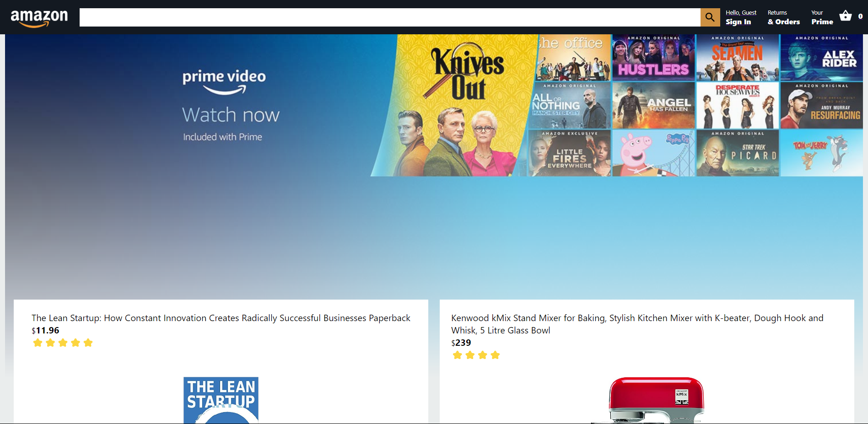Open The Lean Startup product title

click(x=221, y=318)
